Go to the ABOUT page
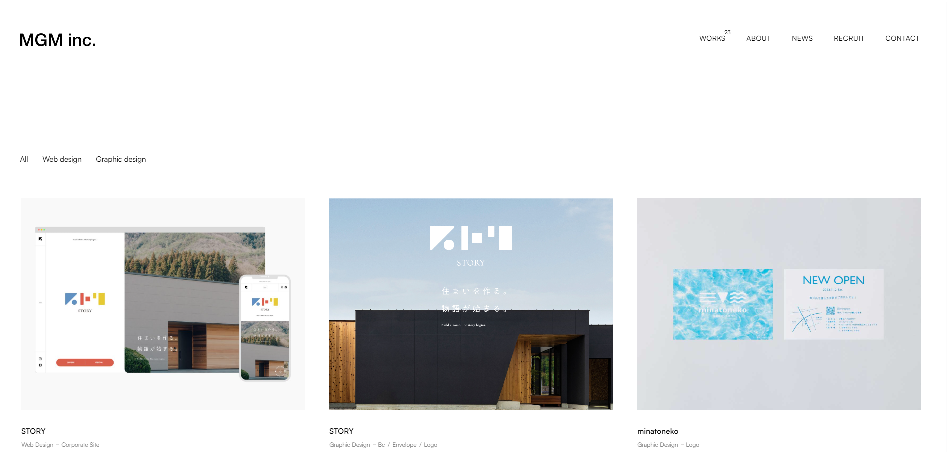 [758, 38]
